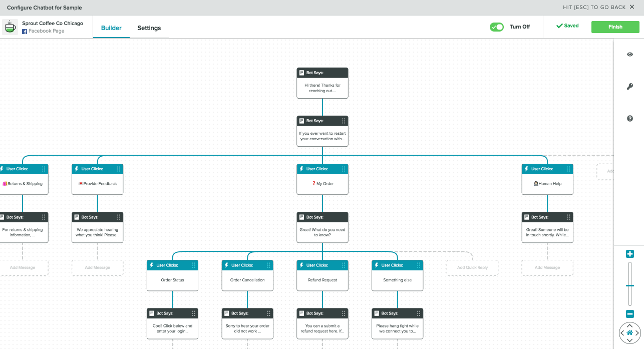Click the drag handle on the Provide Feedback node

coord(119,169)
